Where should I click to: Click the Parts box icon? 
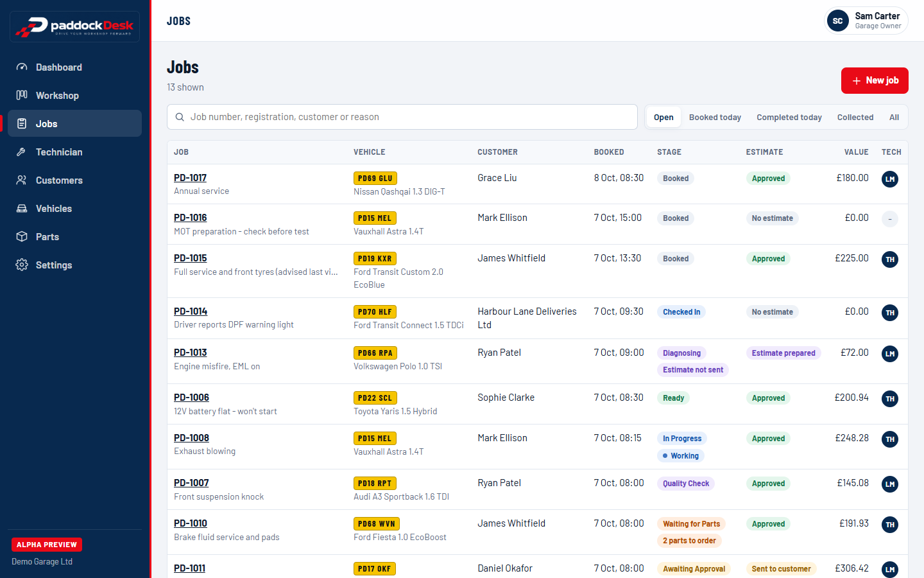point(22,237)
